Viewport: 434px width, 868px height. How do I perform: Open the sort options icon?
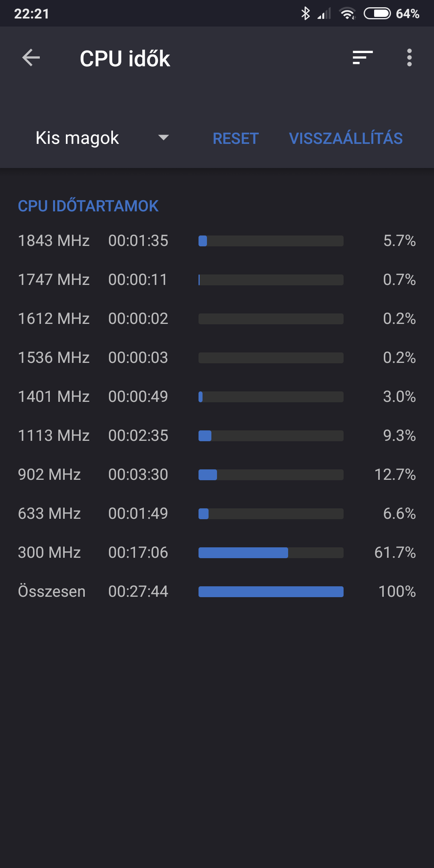pos(363,58)
